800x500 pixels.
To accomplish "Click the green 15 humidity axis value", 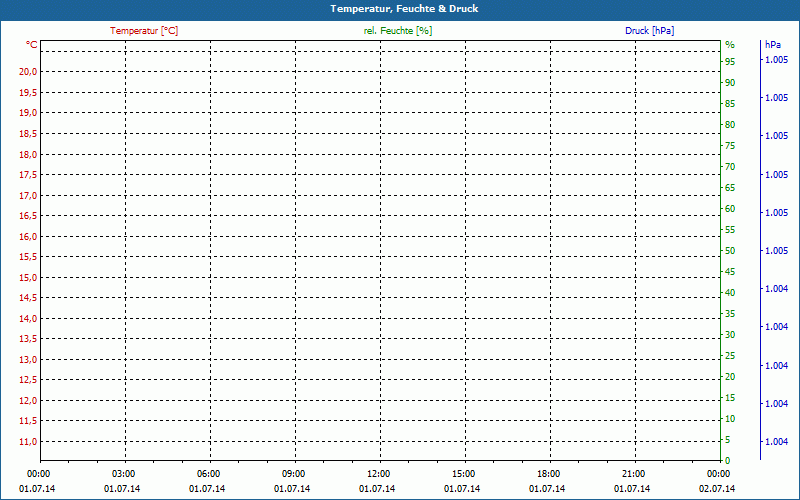I will (730, 398).
